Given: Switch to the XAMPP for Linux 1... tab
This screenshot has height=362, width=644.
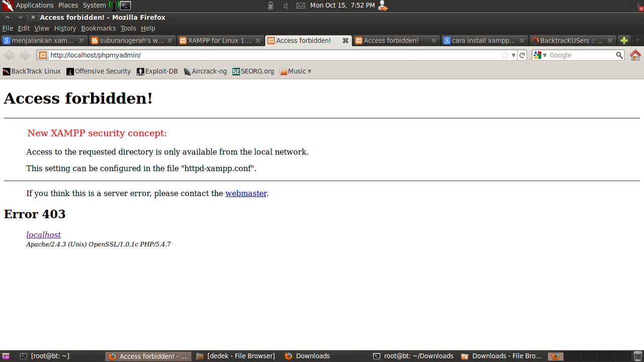Looking at the screenshot, I should 220,41.
